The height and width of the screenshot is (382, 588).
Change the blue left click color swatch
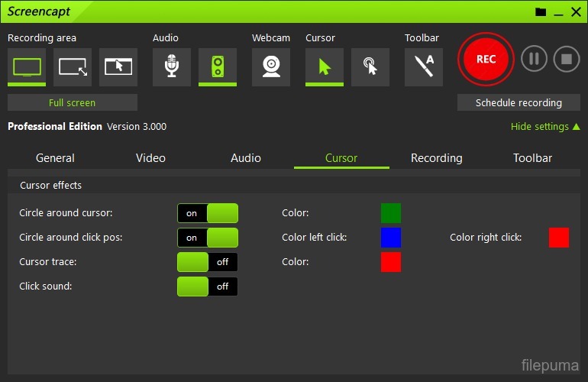point(391,238)
